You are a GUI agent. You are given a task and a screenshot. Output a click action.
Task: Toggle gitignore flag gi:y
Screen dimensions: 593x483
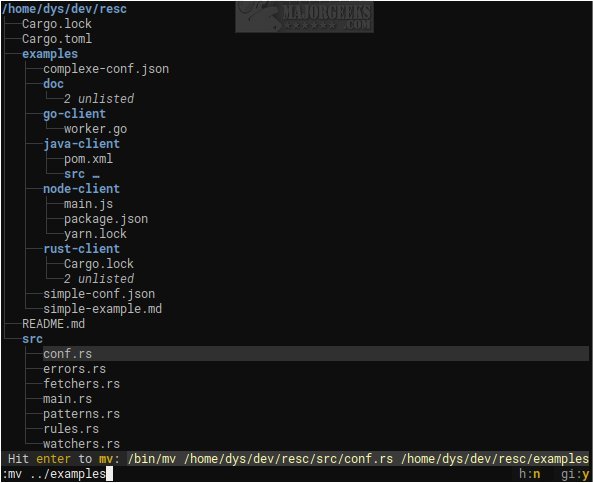click(x=575, y=474)
